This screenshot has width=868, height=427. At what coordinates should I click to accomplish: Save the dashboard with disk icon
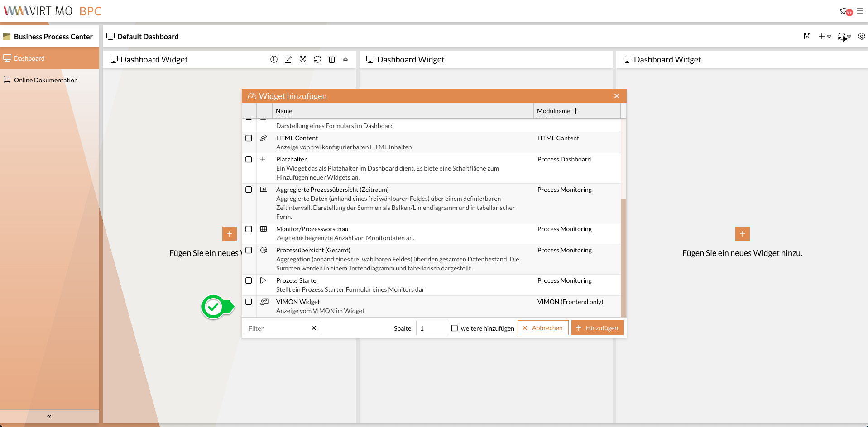(x=807, y=36)
